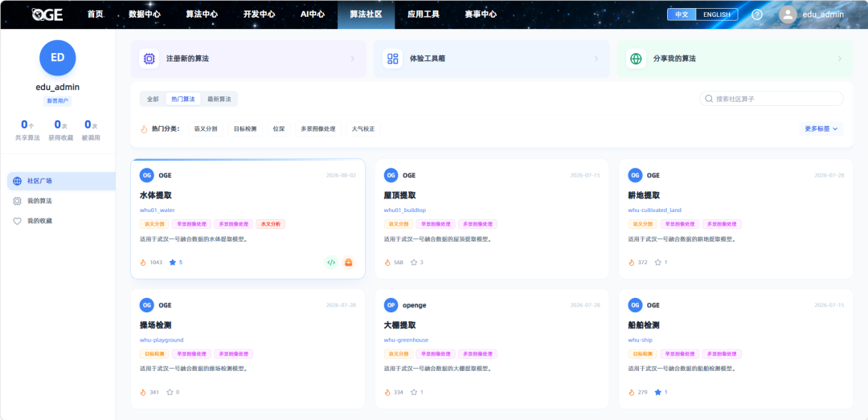Click the code icon on 水体提取 card
The height and width of the screenshot is (420, 868).
tap(331, 263)
